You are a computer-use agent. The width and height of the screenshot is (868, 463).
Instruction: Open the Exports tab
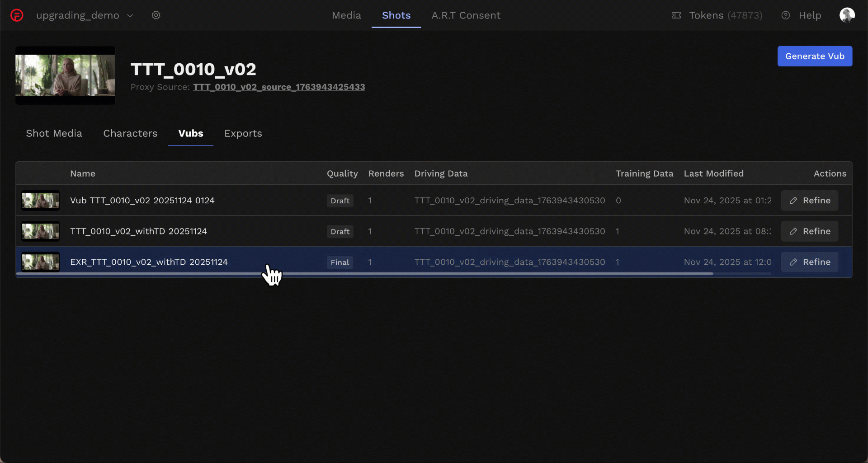[x=243, y=133]
